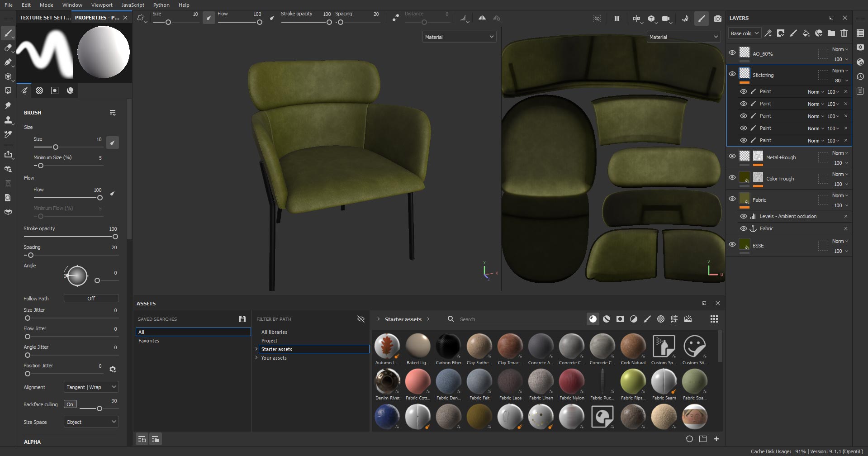Open the Material view dropdown above the 3D viewport
The image size is (868, 456).
click(459, 37)
